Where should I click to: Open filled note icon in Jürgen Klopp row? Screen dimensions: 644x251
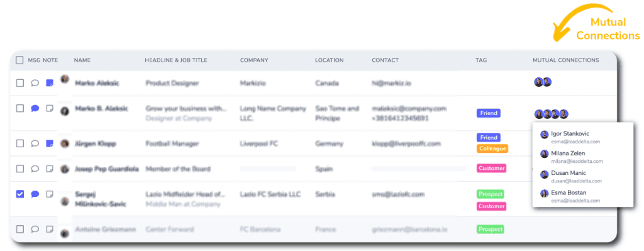pyautogui.click(x=50, y=143)
